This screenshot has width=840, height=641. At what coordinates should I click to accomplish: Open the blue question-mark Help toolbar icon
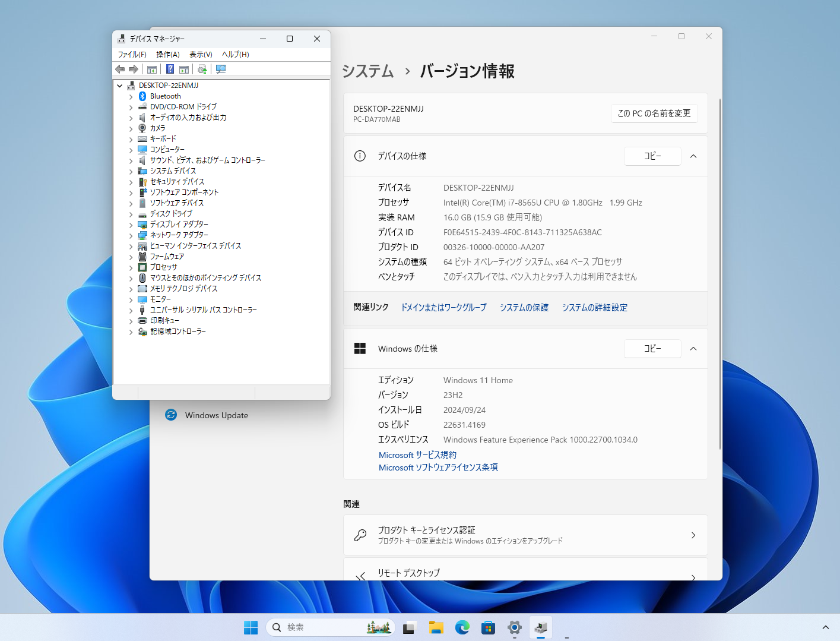pos(170,70)
